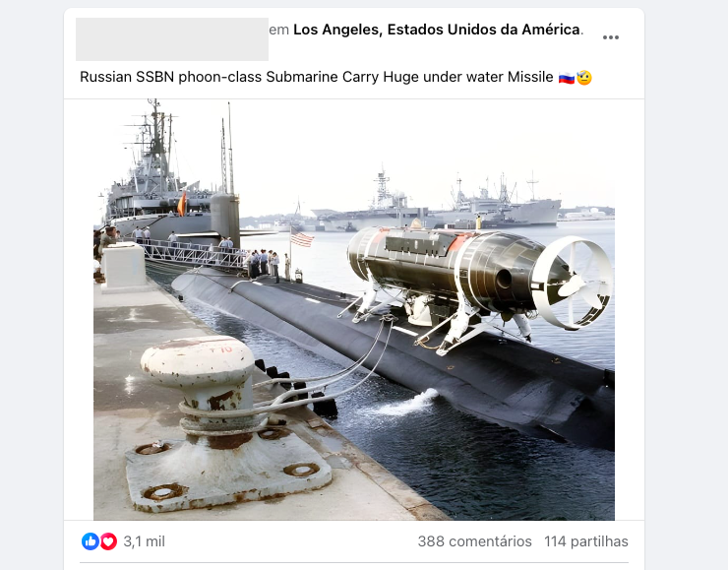This screenshot has height=570, width=728.
Task: Click the white shrouded propeller in photo
Action: [x=573, y=283]
